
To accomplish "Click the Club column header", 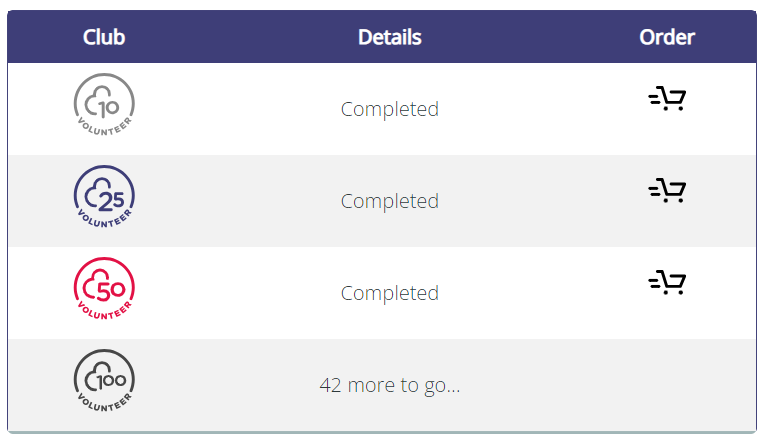I will [104, 37].
